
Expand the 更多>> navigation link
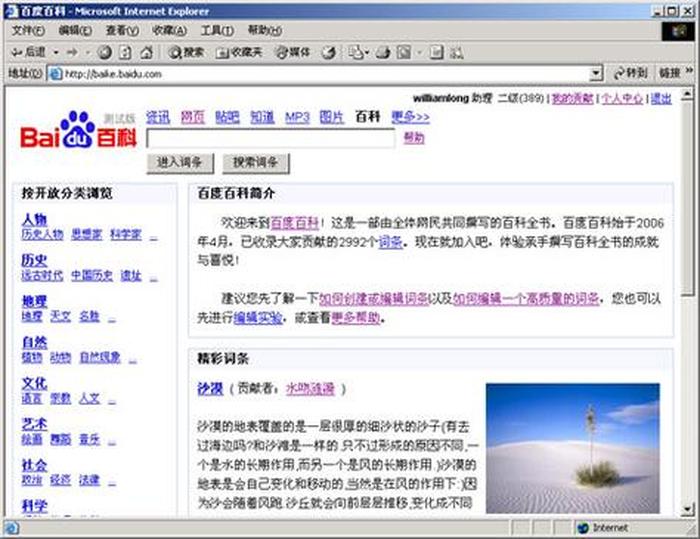(410, 117)
